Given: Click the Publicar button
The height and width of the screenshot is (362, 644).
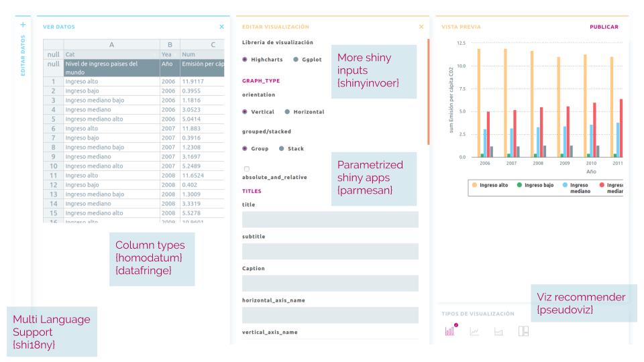Looking at the screenshot, I should point(603,27).
